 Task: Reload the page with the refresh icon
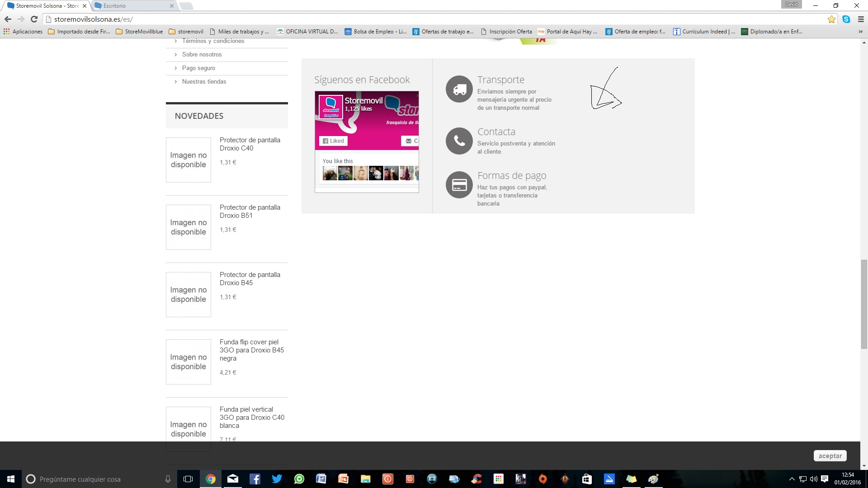[34, 19]
